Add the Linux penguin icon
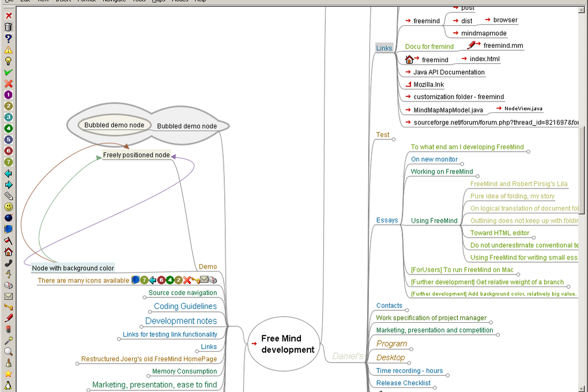 pos(8,385)
